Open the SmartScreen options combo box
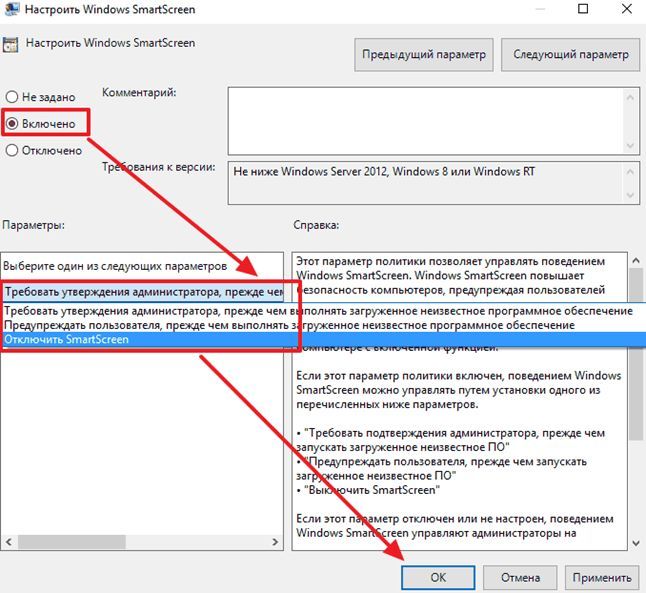The height and width of the screenshot is (593, 646). pos(143,292)
